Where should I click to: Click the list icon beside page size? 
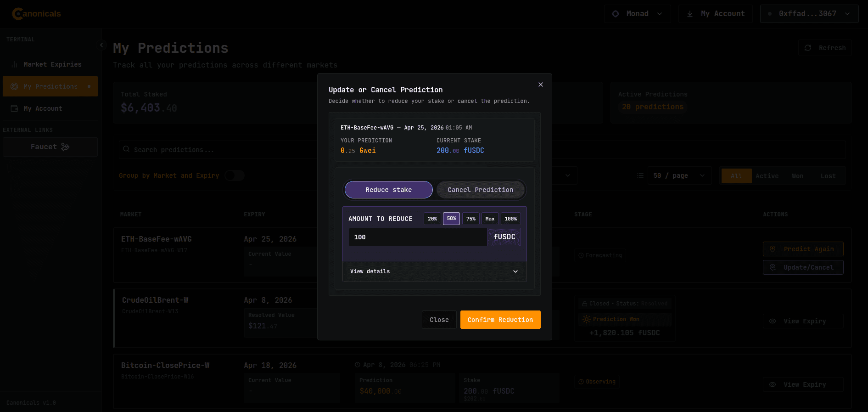[x=640, y=175]
